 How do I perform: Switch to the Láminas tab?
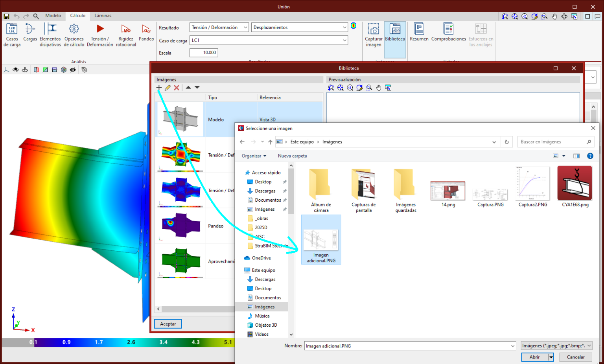point(103,16)
